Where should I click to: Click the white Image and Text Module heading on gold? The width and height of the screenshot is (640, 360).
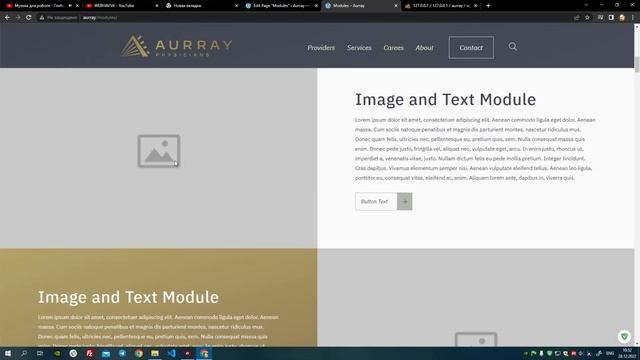[x=128, y=297]
